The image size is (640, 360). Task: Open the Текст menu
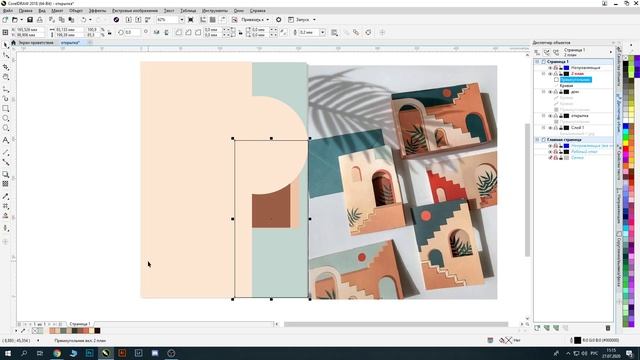point(169,11)
